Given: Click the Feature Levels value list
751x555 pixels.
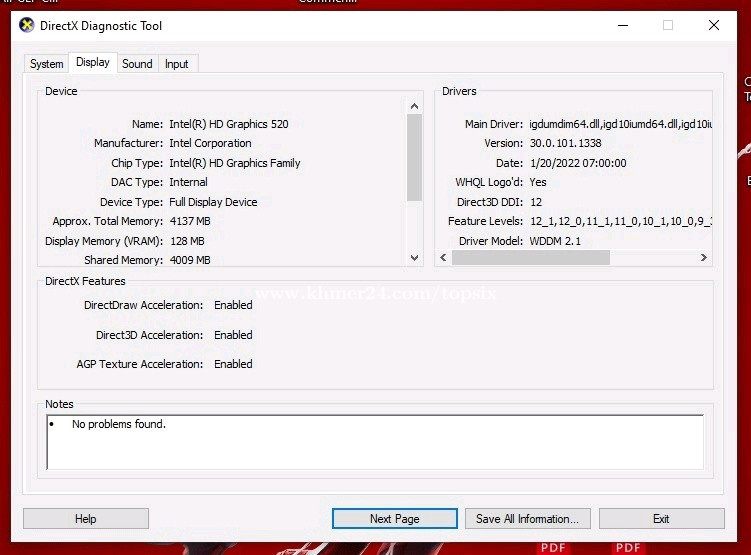Looking at the screenshot, I should (621, 221).
